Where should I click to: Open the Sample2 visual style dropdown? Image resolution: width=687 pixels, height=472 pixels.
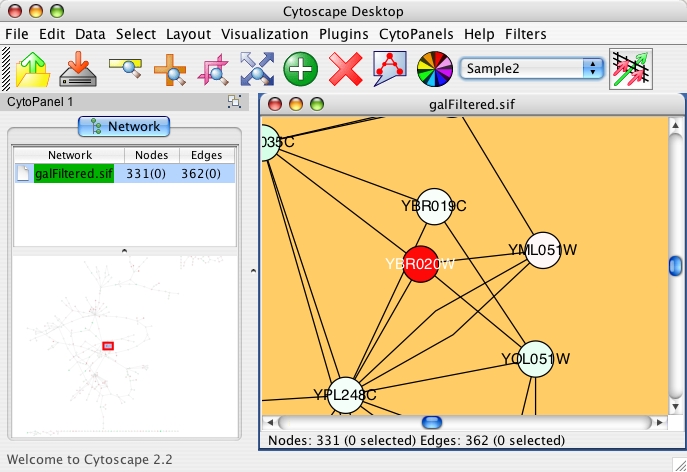coord(533,69)
